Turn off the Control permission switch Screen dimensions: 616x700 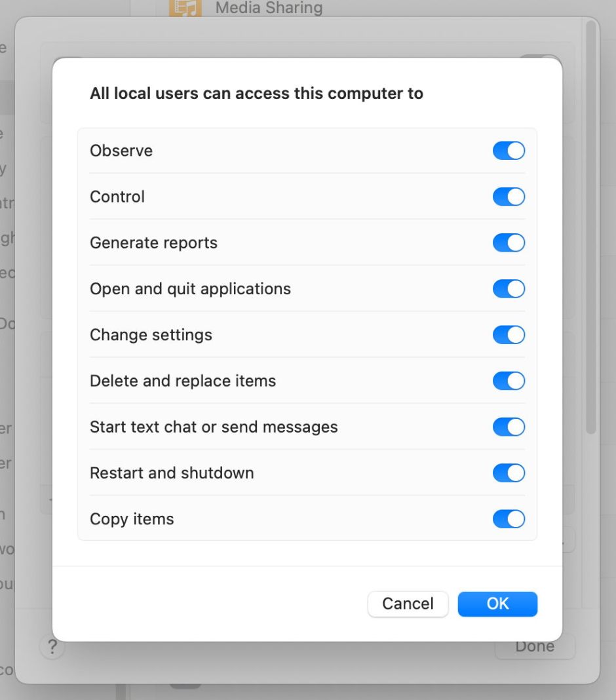point(509,197)
